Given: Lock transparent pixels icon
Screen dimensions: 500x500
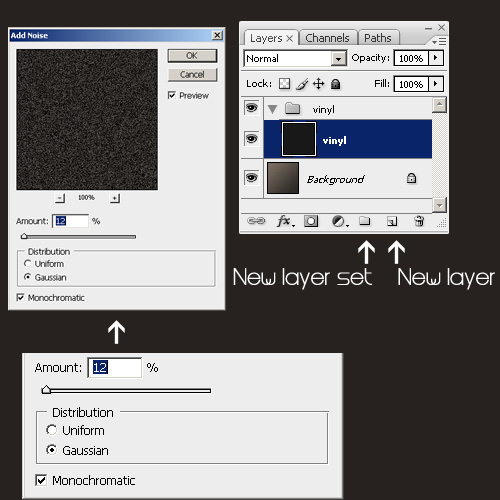Looking at the screenshot, I should (x=284, y=84).
